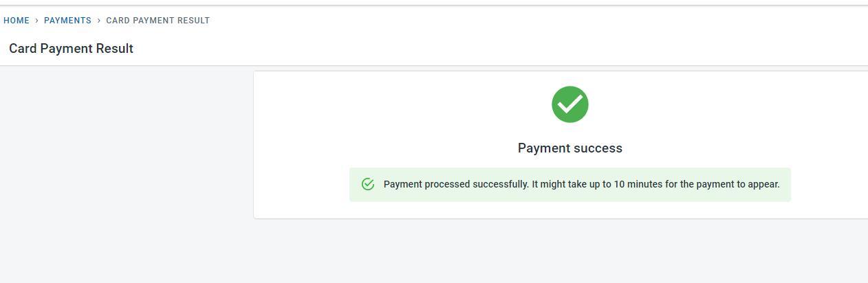Click the chevron separator after HOME breadcrumb
Screen dimensions: 868x283
tap(36, 21)
